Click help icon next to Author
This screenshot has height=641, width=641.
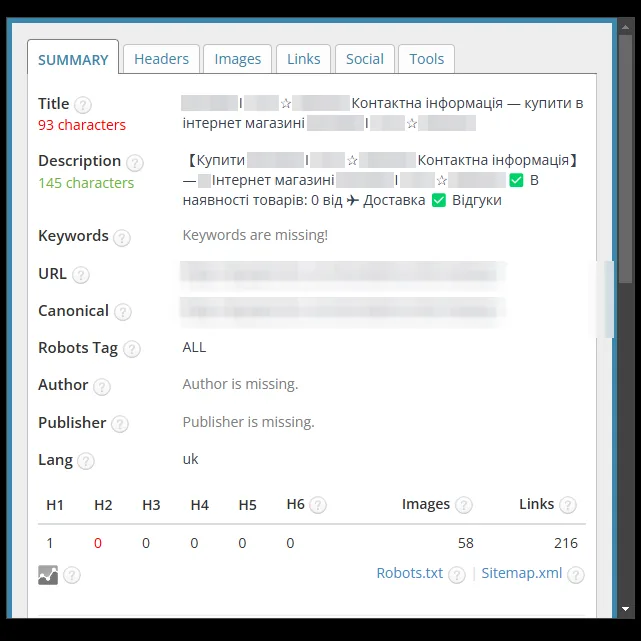102,386
